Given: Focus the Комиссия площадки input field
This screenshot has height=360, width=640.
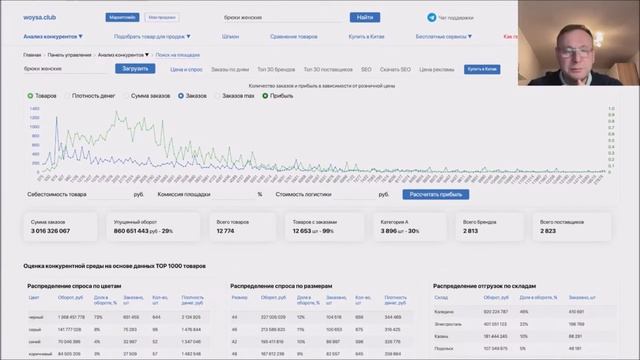Looking at the screenshot, I should [233, 195].
